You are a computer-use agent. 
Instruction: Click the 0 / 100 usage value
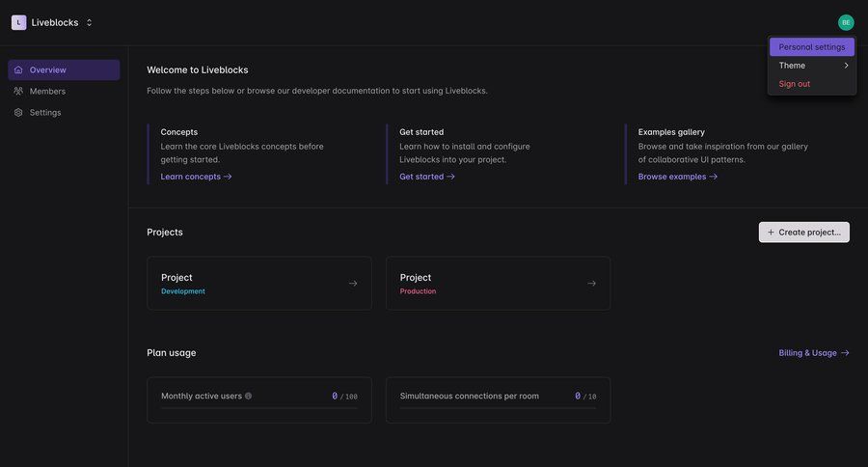pyautogui.click(x=344, y=397)
